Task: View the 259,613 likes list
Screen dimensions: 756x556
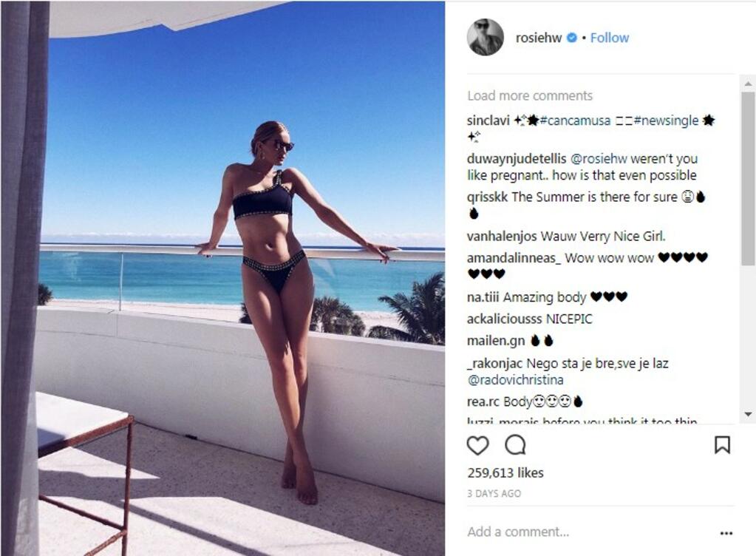Action: point(505,472)
